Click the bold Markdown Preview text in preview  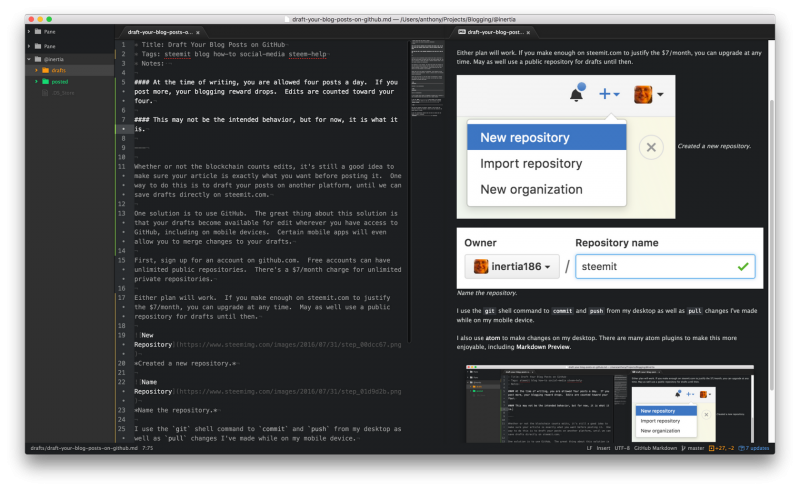click(543, 347)
